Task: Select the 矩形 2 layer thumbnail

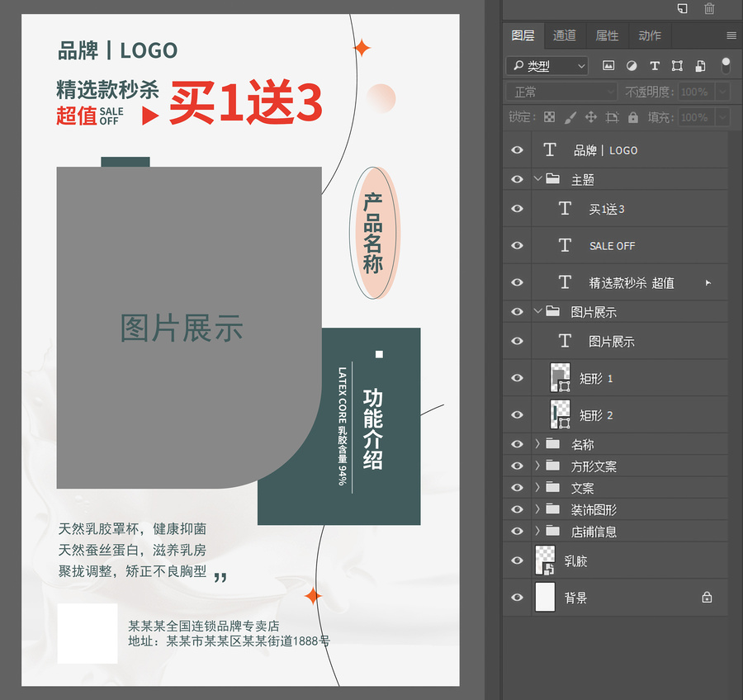Action: [560, 414]
